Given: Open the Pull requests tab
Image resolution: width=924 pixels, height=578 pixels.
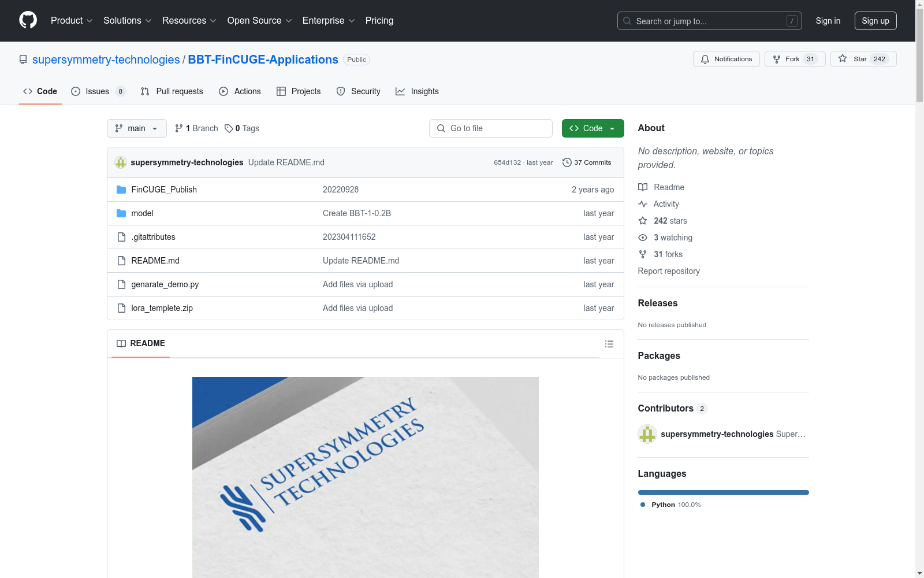Looking at the screenshot, I should 172,91.
